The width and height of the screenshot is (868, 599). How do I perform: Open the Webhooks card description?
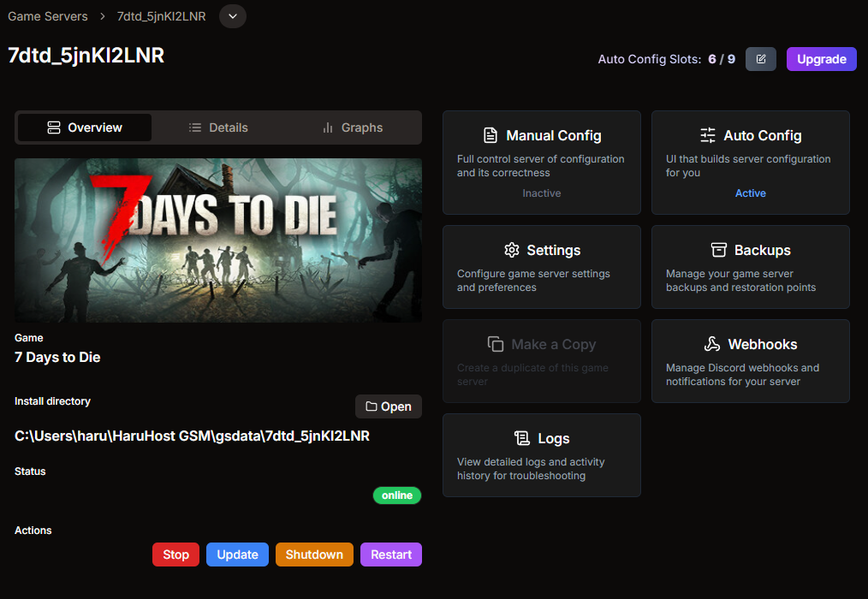pos(742,375)
